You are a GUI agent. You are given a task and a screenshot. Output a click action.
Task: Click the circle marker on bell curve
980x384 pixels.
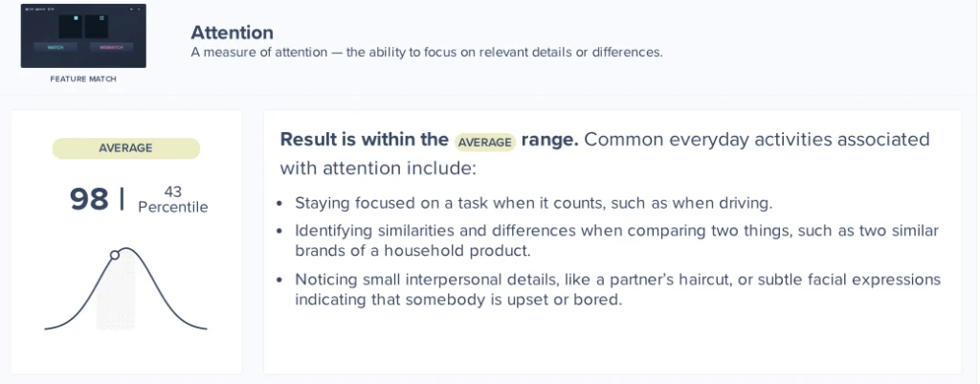(x=115, y=255)
